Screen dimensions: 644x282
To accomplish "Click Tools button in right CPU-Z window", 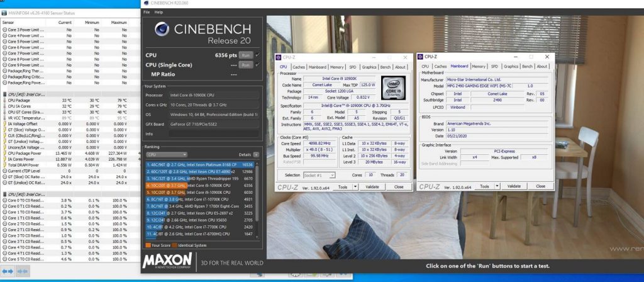I will (x=484, y=186).
